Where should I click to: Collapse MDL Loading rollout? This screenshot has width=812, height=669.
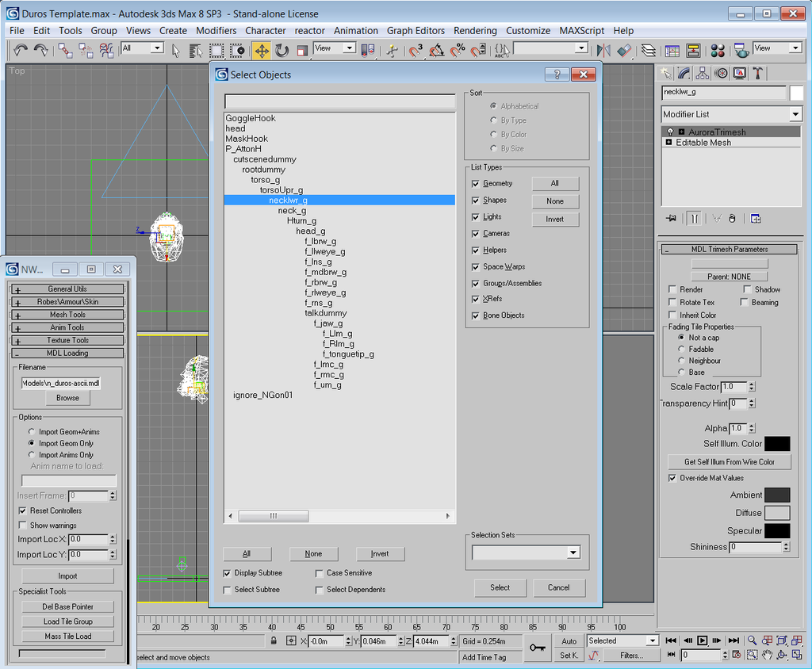pos(67,354)
